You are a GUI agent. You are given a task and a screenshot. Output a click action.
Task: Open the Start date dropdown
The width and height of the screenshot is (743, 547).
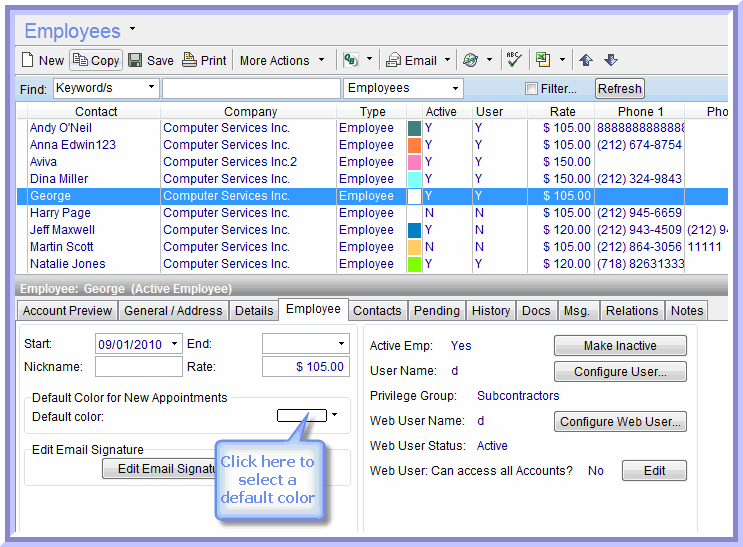click(x=175, y=344)
